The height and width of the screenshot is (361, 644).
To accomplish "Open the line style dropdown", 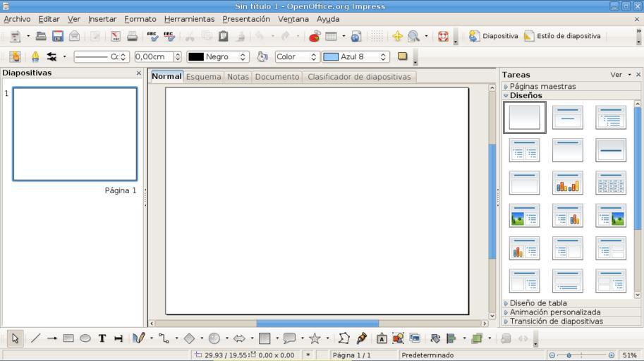I will click(102, 56).
